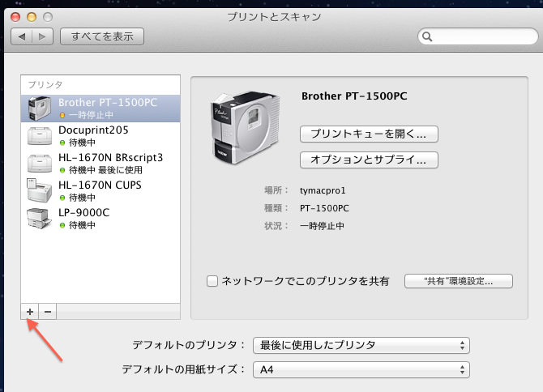Enable ネットワークでこのプリンタを共有 checkbox
The image size is (543, 392).
(x=212, y=281)
